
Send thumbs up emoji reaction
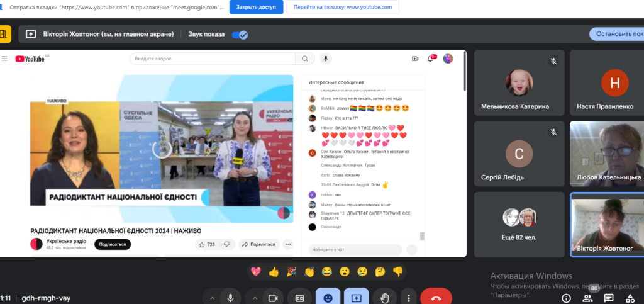point(274,272)
